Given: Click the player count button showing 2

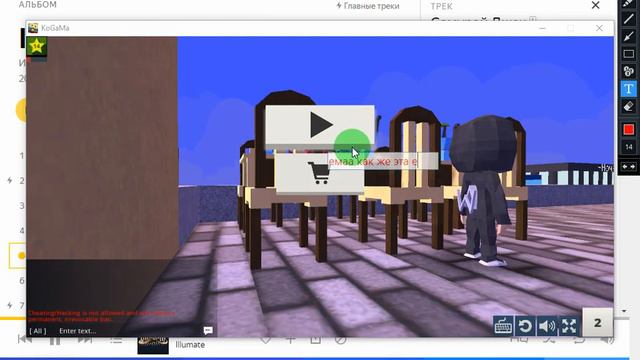Looking at the screenshot, I should (x=597, y=322).
